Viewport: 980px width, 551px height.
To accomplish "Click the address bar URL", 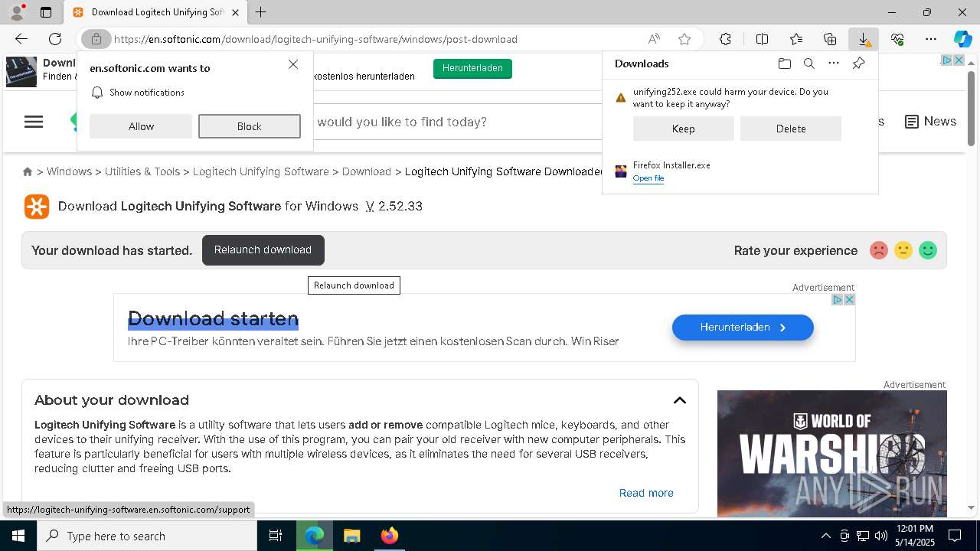I will (315, 39).
